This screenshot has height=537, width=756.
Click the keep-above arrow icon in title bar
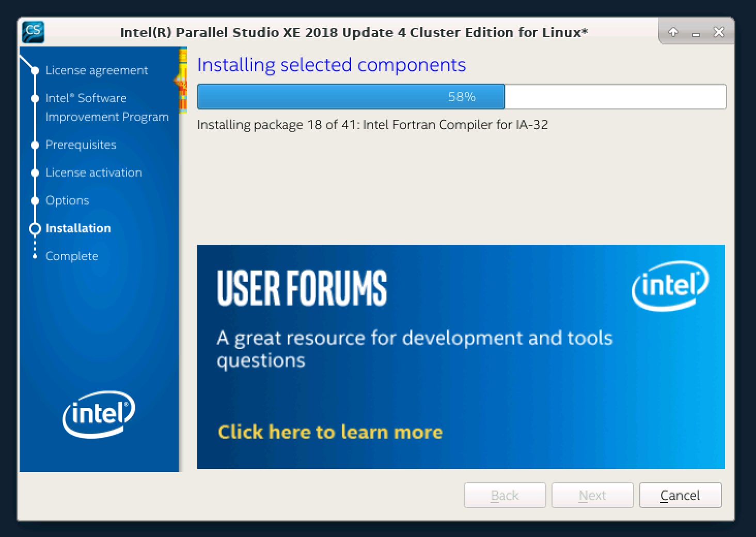point(673,33)
